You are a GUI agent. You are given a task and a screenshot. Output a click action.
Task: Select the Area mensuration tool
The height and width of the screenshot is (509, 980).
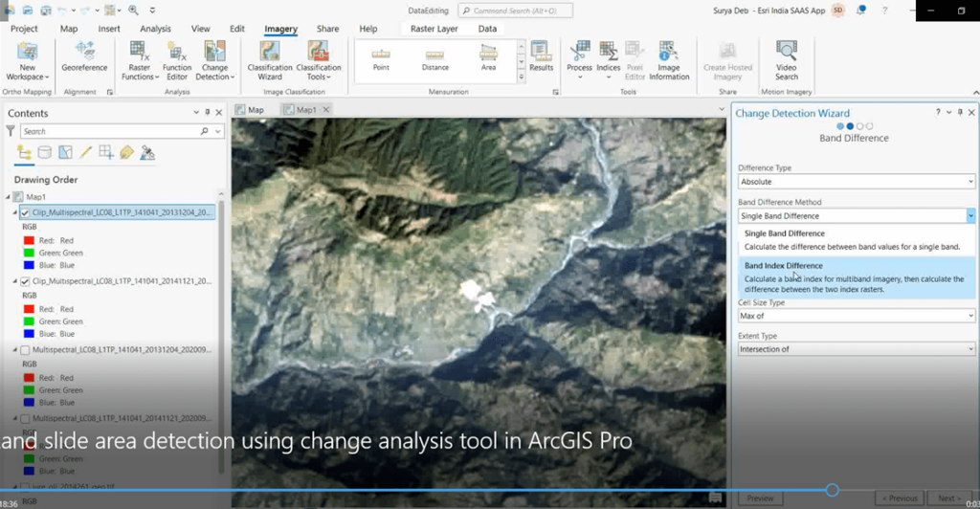pyautogui.click(x=488, y=59)
